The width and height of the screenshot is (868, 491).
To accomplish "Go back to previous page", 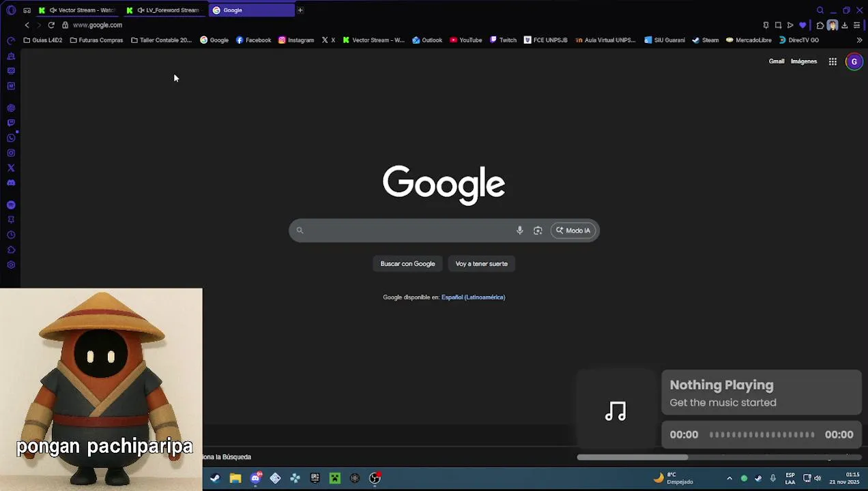I will (27, 25).
